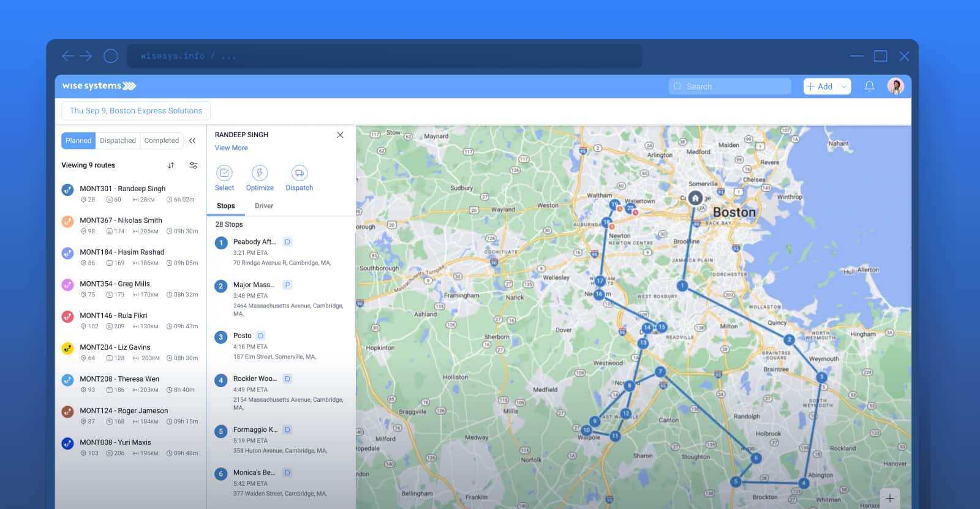
Task: Click the MONT204 route color icon
Action: [x=68, y=348]
